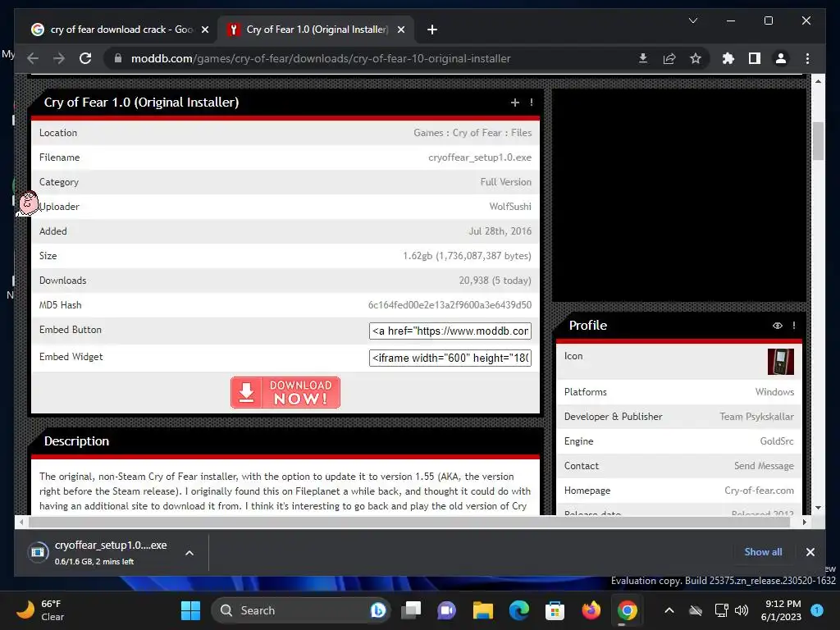Image resolution: width=840 pixels, height=630 pixels.
Task: Click the plus icon in the installer header
Action: click(515, 103)
